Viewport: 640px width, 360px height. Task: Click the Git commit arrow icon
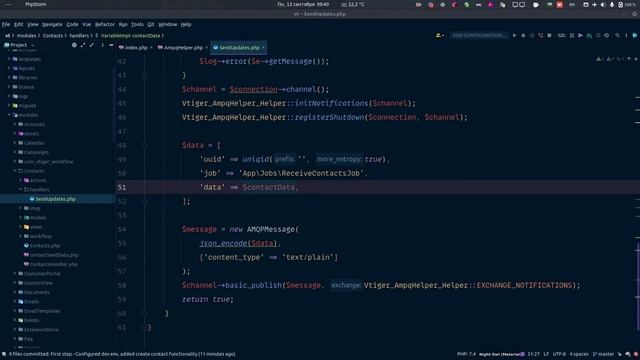pos(580,36)
